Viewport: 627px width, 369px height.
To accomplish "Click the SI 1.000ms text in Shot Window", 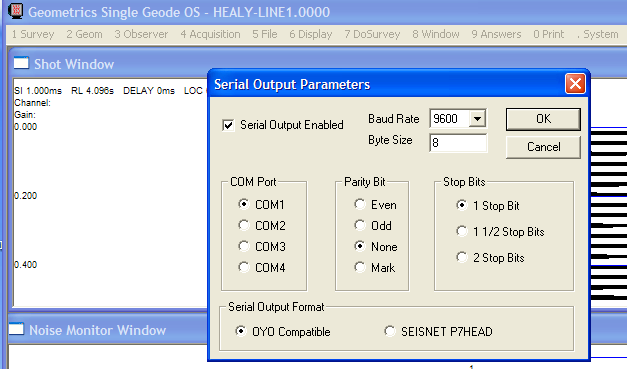I will [38, 91].
